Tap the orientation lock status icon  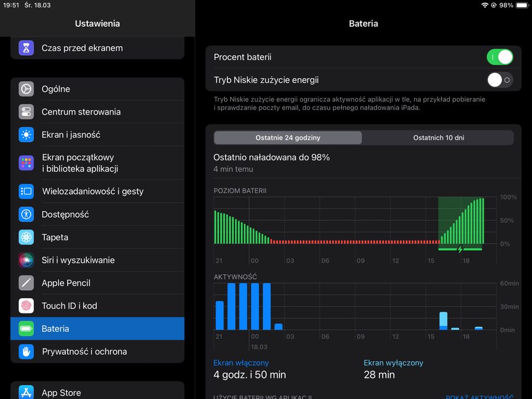494,5
